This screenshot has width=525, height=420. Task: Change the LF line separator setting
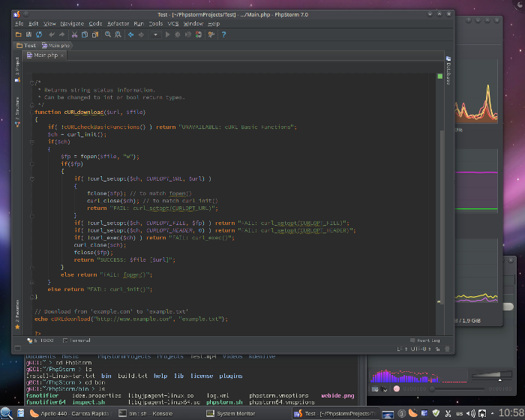[x=402, y=349]
